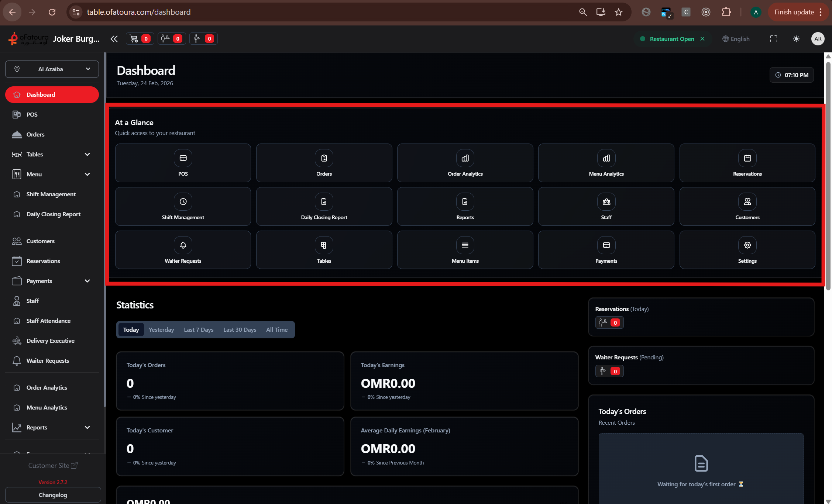Select the Yesterday statistics tab

pos(161,329)
